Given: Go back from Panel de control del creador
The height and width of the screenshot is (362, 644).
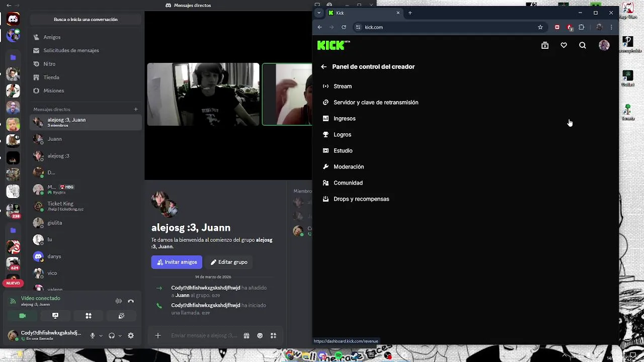Looking at the screenshot, I should coord(324,66).
